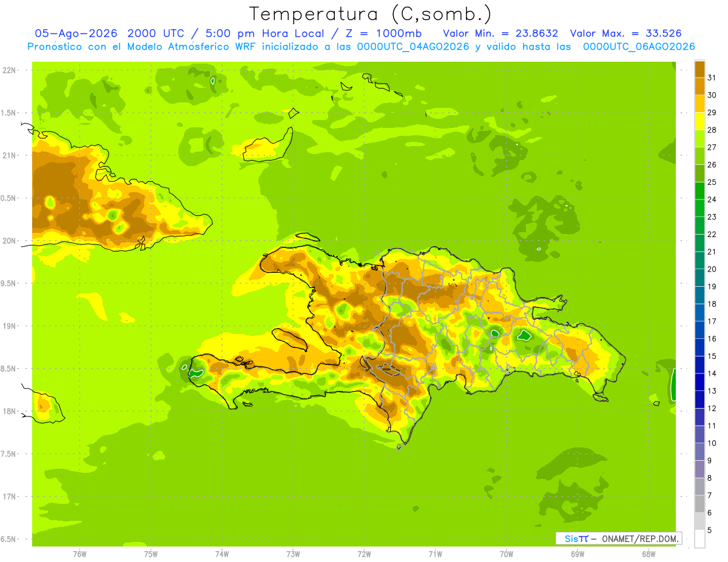Image resolution: width=728 pixels, height=562 pixels.
Task: Click the "17N" latitude tick label
Action: tap(10, 497)
